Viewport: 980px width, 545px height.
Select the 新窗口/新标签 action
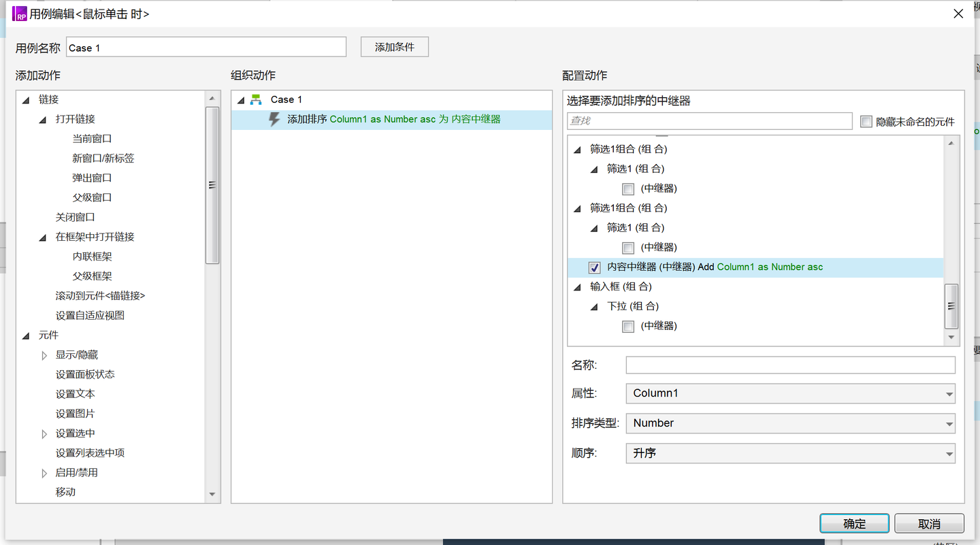103,159
